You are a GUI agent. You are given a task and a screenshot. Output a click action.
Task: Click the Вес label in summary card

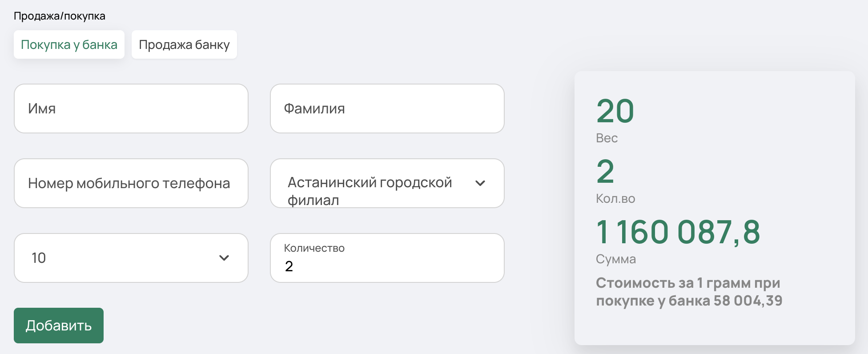coord(607,138)
